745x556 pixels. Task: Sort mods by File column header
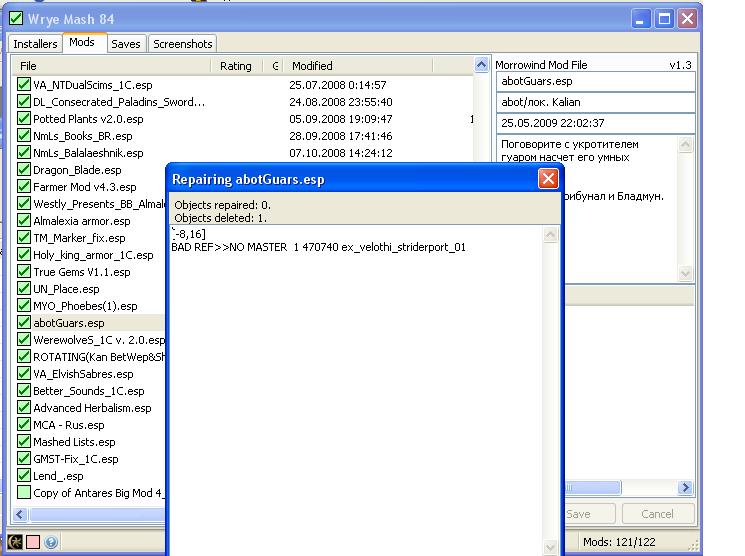point(29,66)
